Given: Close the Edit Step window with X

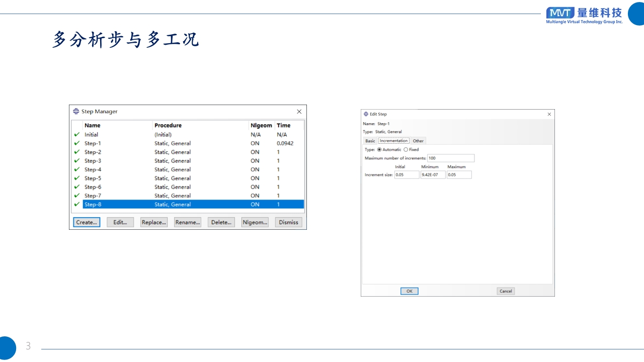Looking at the screenshot, I should tap(549, 114).
